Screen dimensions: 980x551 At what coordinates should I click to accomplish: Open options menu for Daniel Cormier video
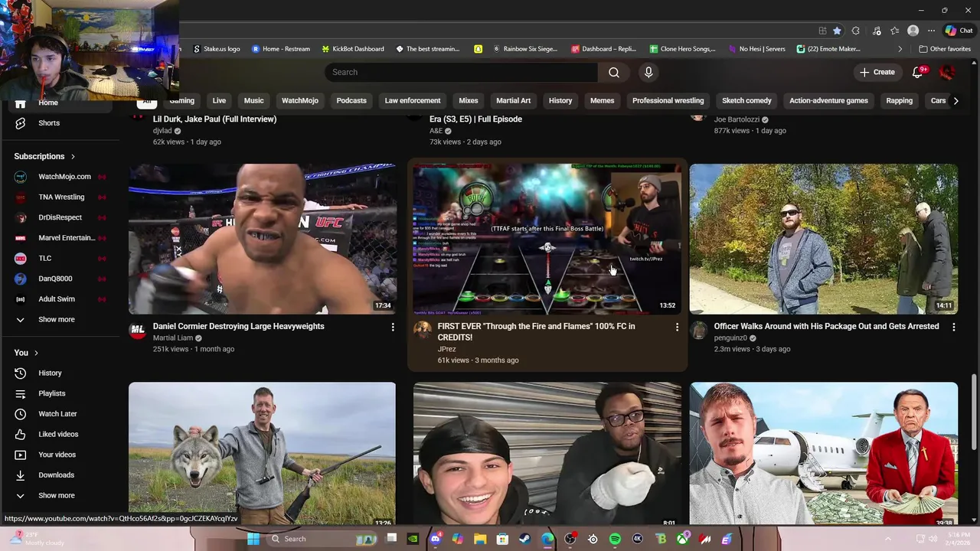pyautogui.click(x=393, y=327)
